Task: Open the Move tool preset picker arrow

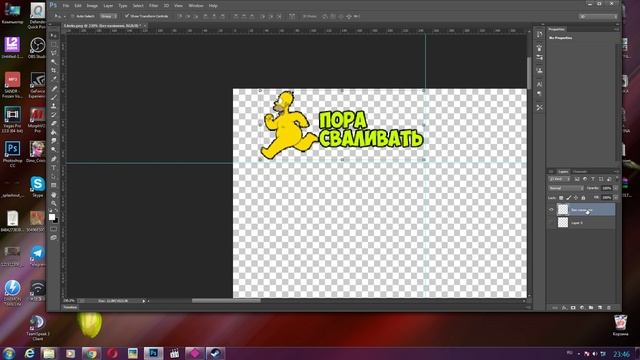Action: (x=65, y=16)
